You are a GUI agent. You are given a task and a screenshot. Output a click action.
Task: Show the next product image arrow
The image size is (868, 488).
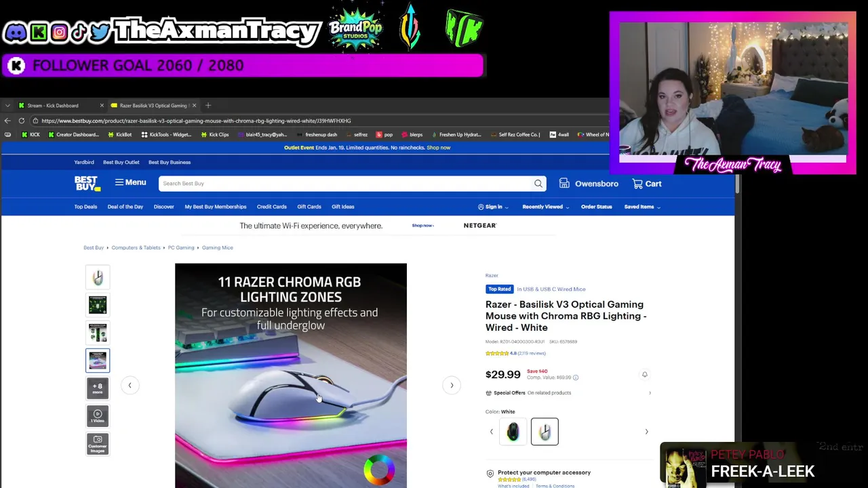tap(452, 385)
